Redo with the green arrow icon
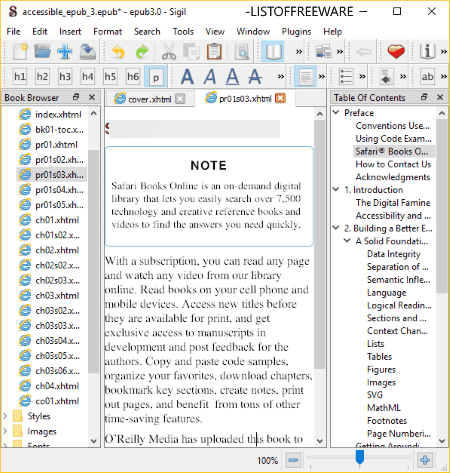Screen dimensions: 450x473 142,52
